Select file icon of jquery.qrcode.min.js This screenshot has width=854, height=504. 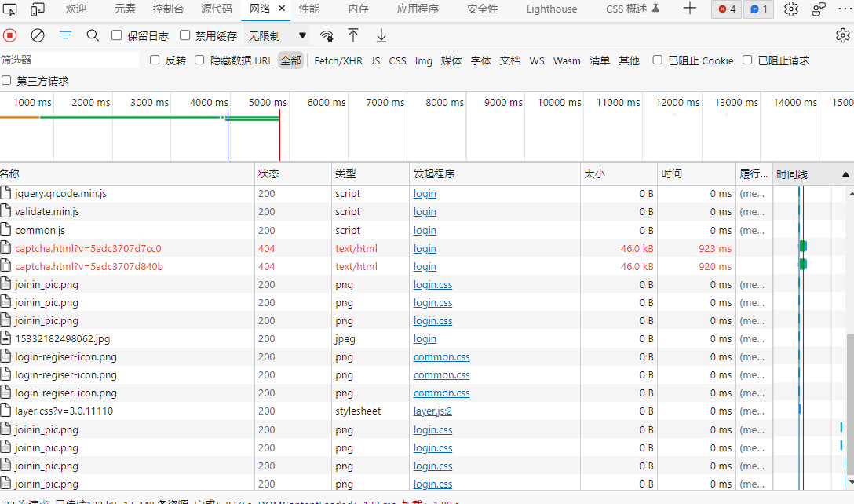6,193
